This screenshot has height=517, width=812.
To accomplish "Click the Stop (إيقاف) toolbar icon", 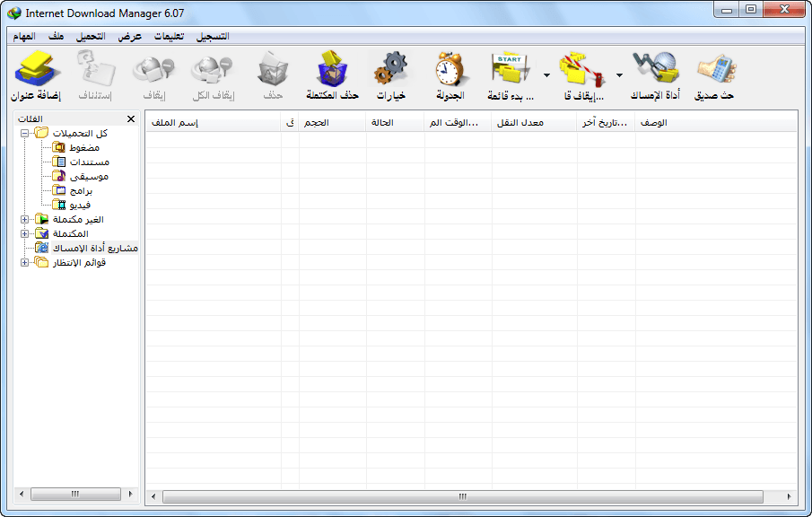I will tap(153, 70).
